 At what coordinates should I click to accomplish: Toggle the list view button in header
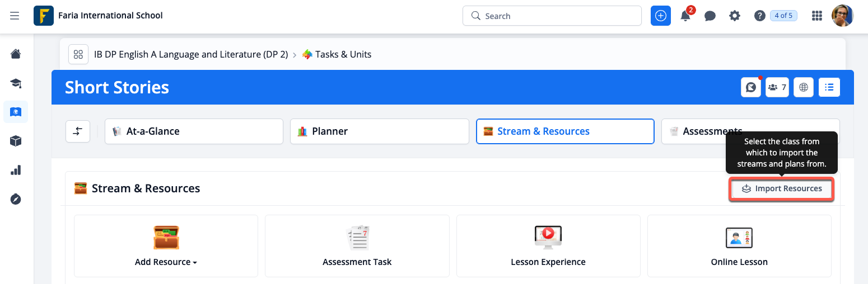click(x=829, y=87)
